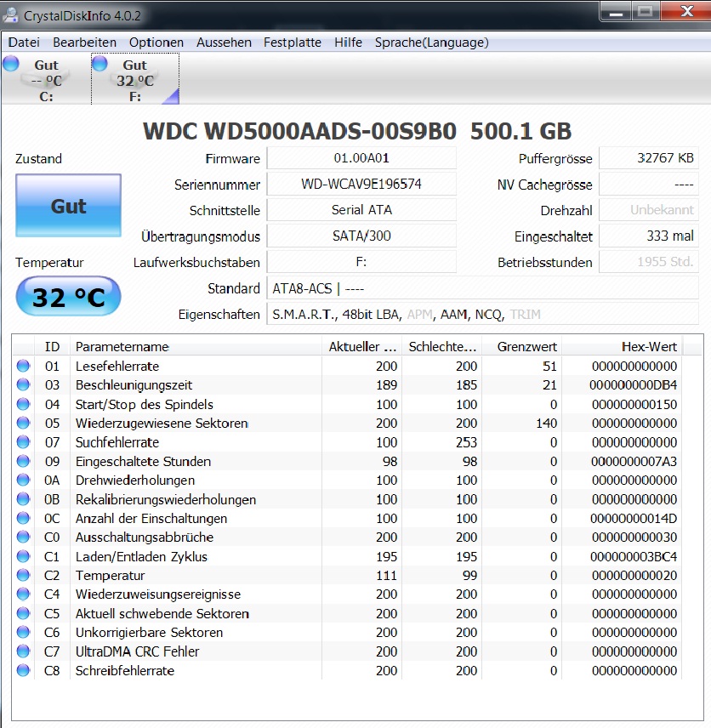Click the Schnittstelle field Serial ATA

(x=361, y=210)
